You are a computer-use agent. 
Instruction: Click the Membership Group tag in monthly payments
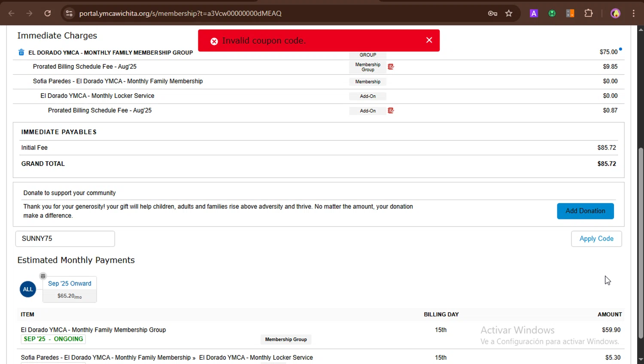point(286,340)
